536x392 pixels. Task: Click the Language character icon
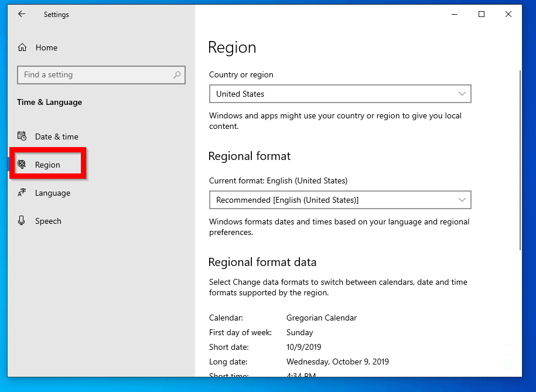[x=22, y=193]
